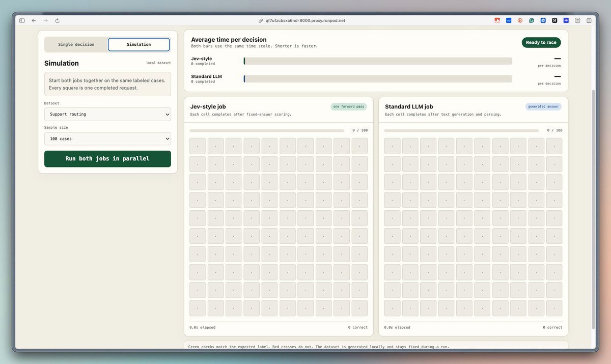Click the Standard LLM average time bar
The image size is (611, 364).
coord(378,79)
